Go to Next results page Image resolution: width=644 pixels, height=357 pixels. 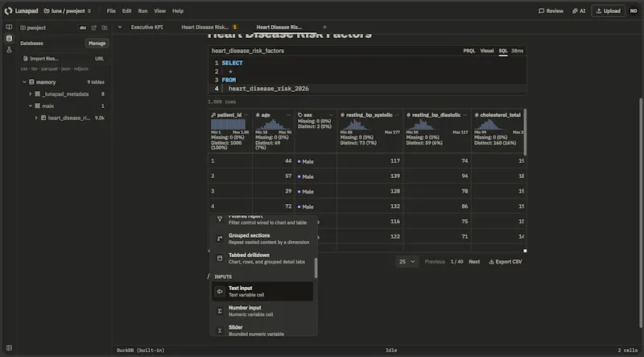pyautogui.click(x=474, y=262)
